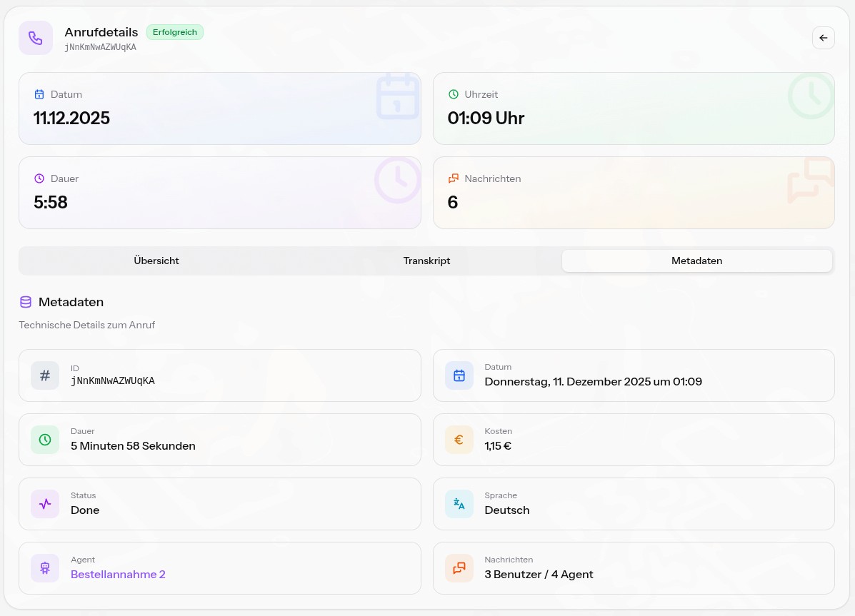Click the translation icon next to Sprache

459,504
